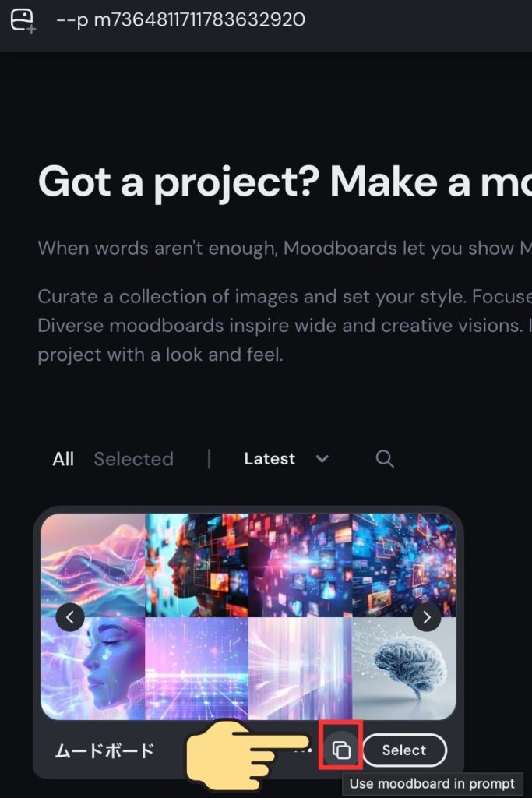Open the blue floating frames thumbnail

click(404, 566)
